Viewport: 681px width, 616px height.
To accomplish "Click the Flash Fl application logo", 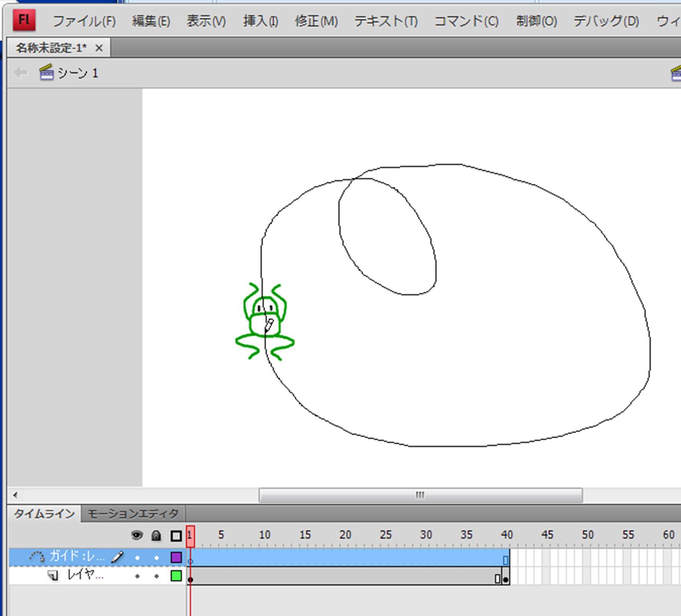I will coord(24,20).
